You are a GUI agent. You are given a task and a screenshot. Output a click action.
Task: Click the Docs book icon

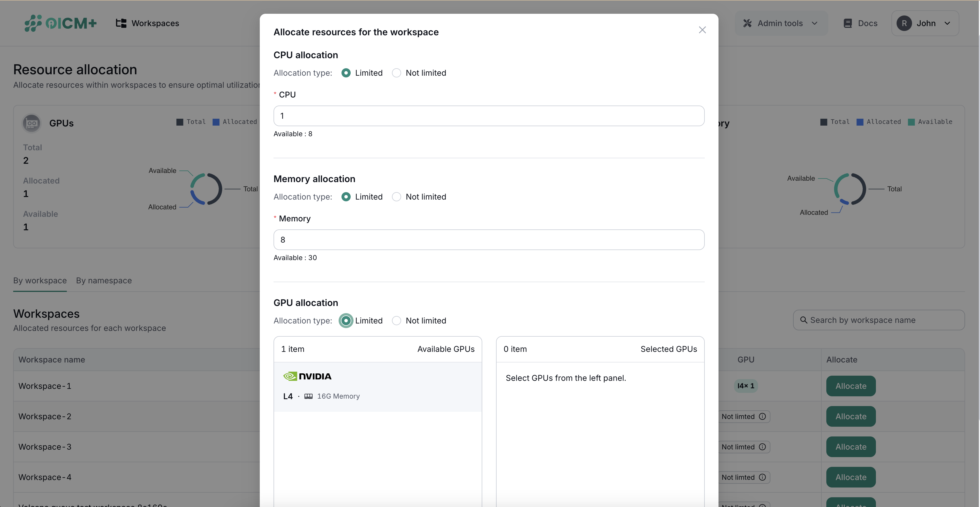(848, 23)
